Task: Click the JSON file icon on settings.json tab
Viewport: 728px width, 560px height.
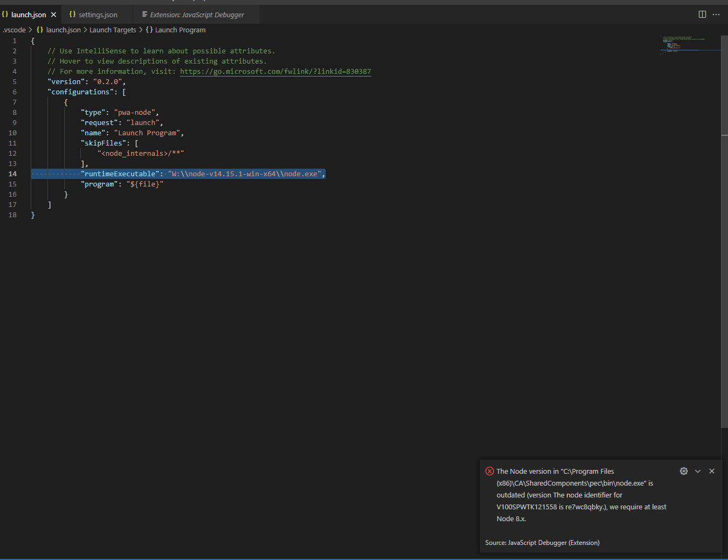Action: [x=73, y=15]
